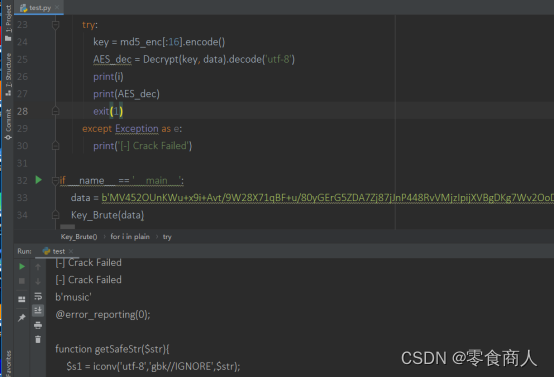Screen dimensions: 554x377
Task: Click the gutter run arrow on line 32
Action: pyautogui.click(x=39, y=180)
